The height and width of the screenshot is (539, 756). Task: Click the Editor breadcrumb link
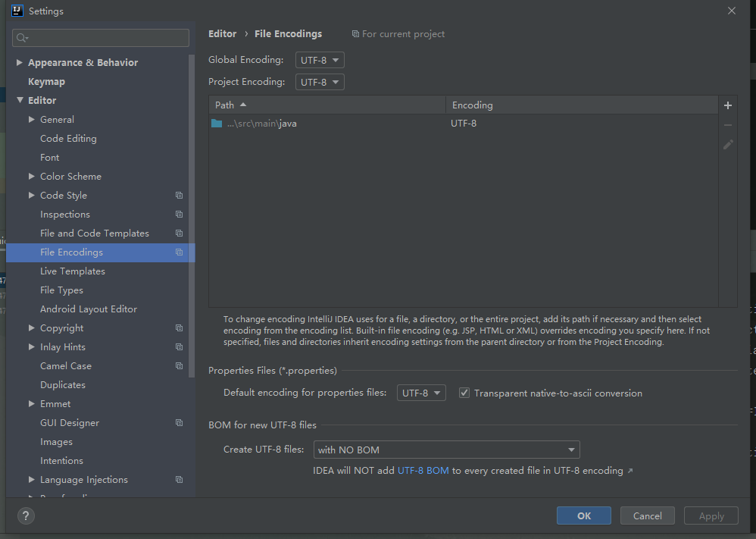[x=222, y=34]
